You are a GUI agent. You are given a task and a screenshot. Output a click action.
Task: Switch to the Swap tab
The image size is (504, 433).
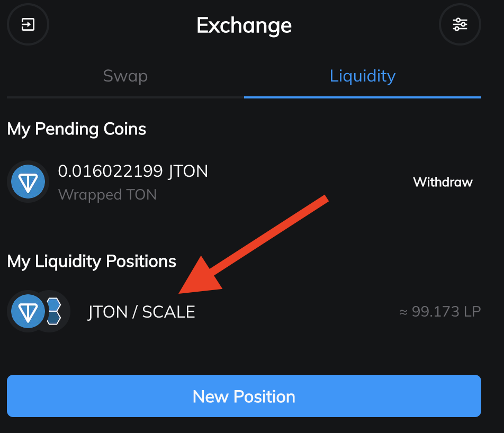tap(125, 76)
